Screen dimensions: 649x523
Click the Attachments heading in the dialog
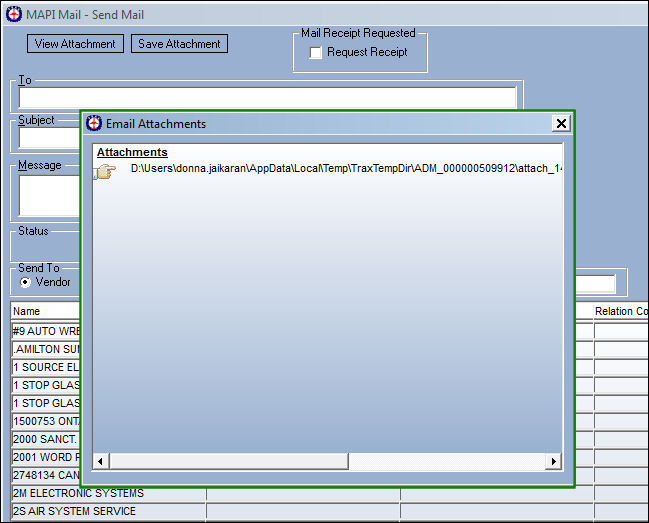point(132,152)
